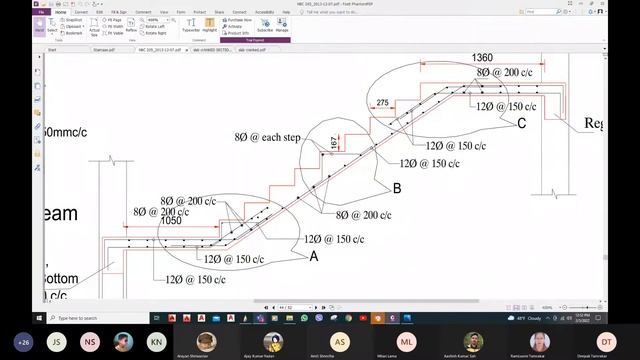Select participant JS avatar
Screen dimensions: 640x360
coord(57,342)
